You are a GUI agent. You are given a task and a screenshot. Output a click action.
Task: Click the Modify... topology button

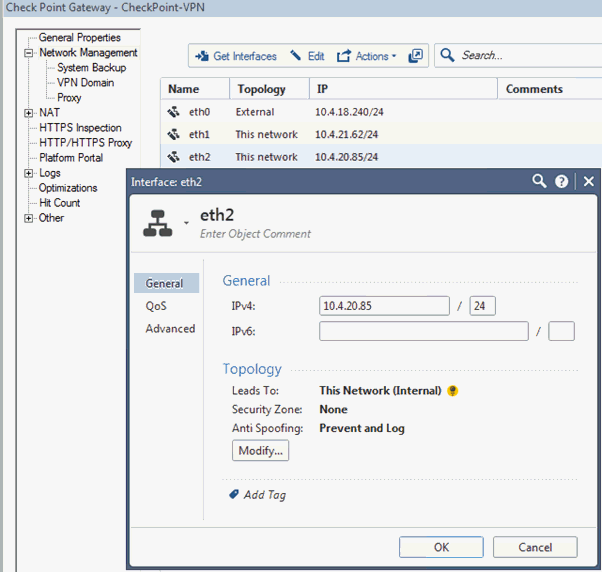[261, 451]
